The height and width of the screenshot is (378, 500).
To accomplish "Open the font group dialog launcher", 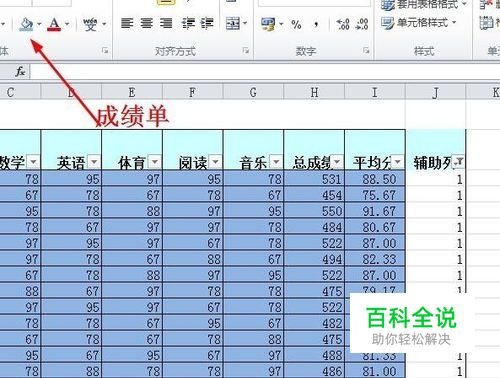I will (105, 51).
